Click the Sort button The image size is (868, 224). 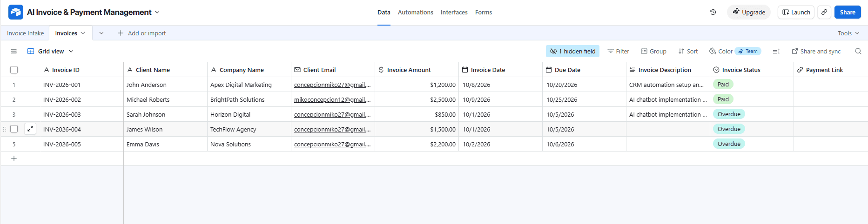pyautogui.click(x=688, y=51)
